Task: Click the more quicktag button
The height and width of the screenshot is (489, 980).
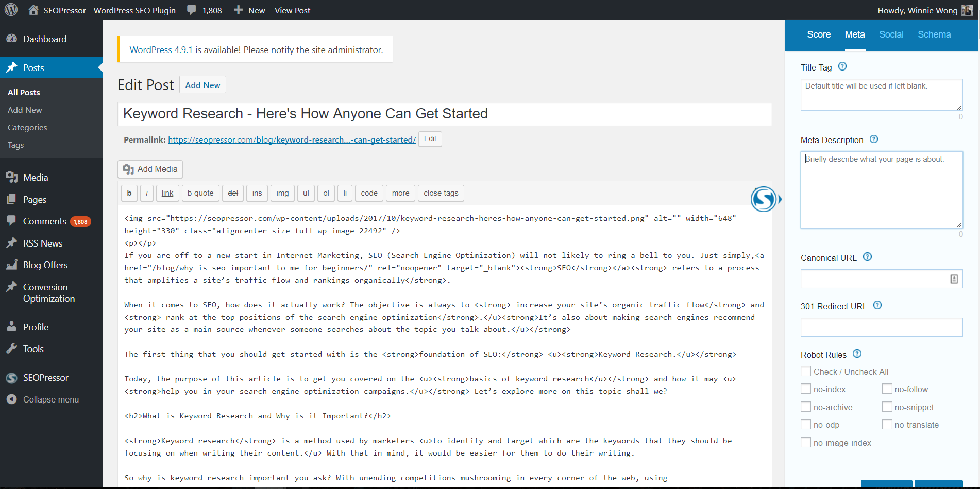Action: (x=400, y=193)
